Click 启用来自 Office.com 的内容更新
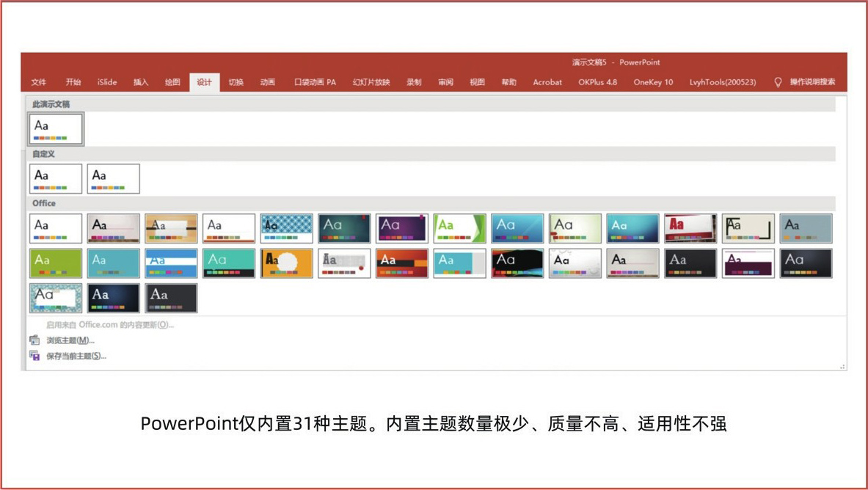 click(x=109, y=324)
